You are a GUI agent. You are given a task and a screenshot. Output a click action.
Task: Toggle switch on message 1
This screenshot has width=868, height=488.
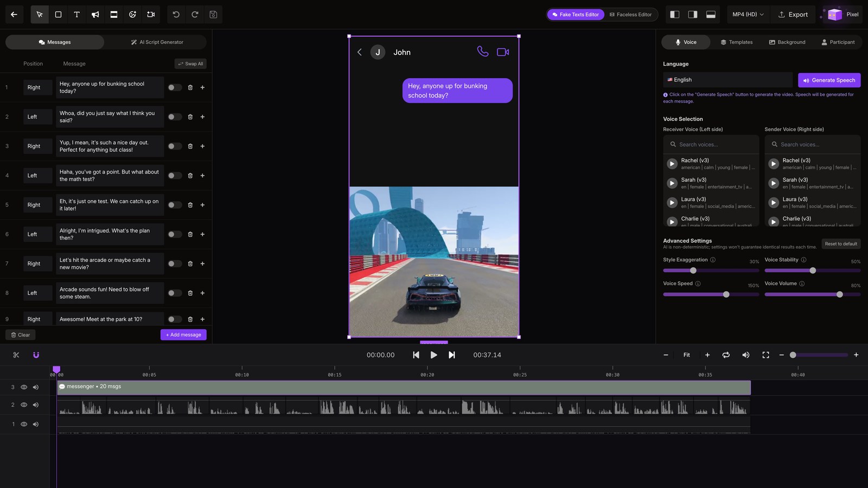coord(175,87)
